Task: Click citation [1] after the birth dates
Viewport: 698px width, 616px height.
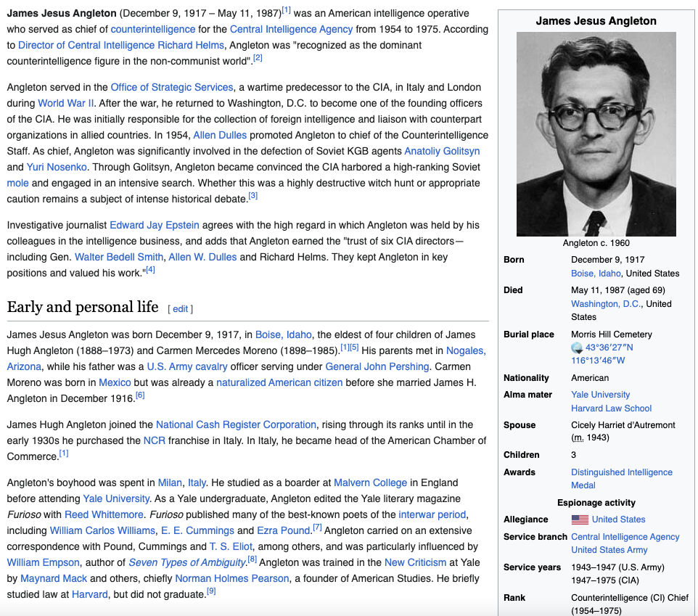Action: click(286, 9)
